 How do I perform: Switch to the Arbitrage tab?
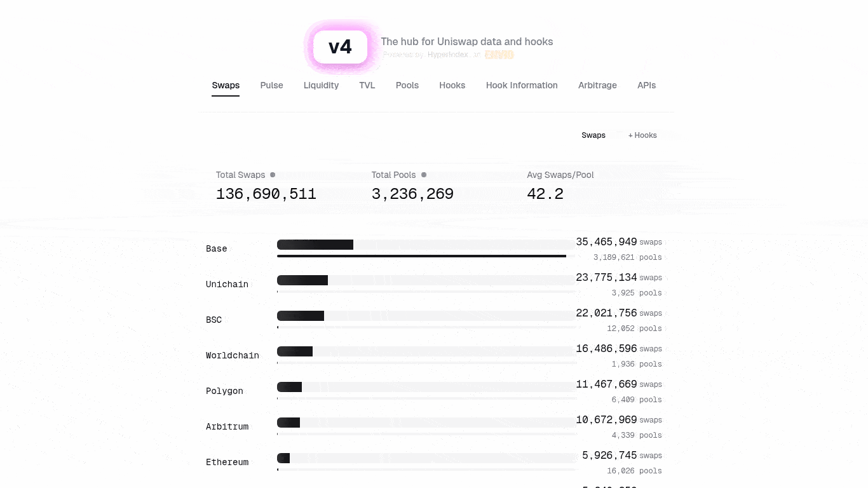pyautogui.click(x=597, y=85)
